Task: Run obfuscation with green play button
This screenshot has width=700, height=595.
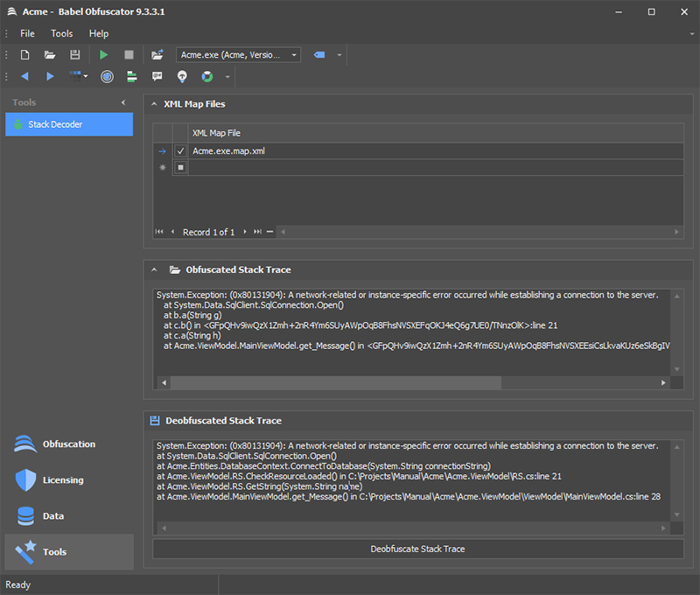Action: point(103,55)
